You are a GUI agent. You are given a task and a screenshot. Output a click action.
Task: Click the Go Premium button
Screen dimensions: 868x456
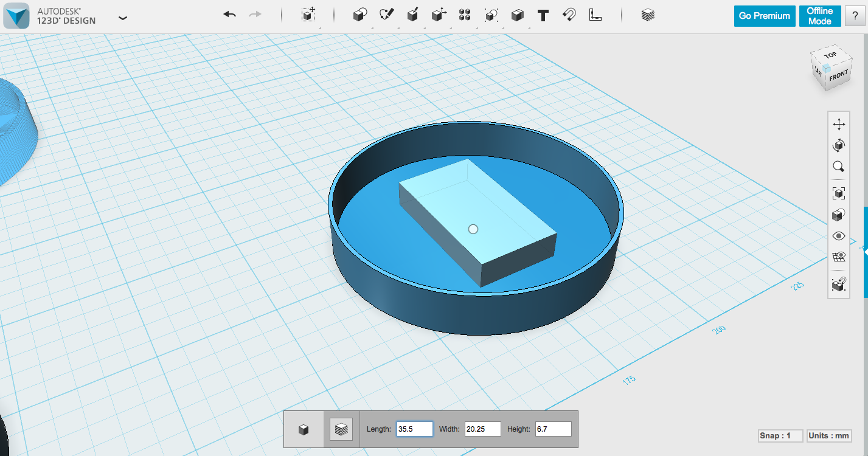pos(765,16)
